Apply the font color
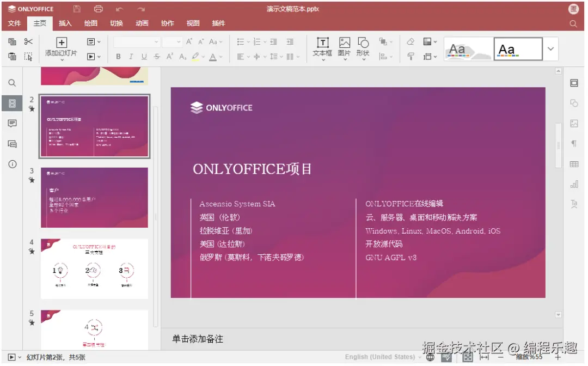 click(x=213, y=57)
